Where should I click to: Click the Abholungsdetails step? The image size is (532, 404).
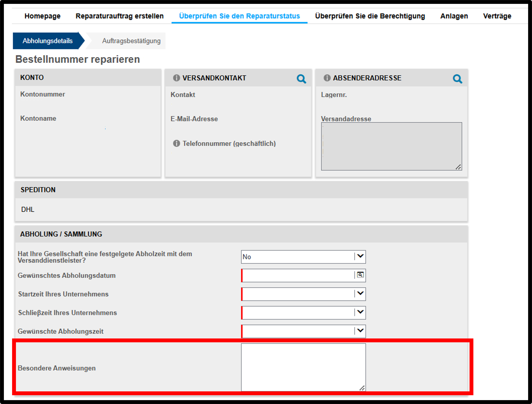click(48, 41)
